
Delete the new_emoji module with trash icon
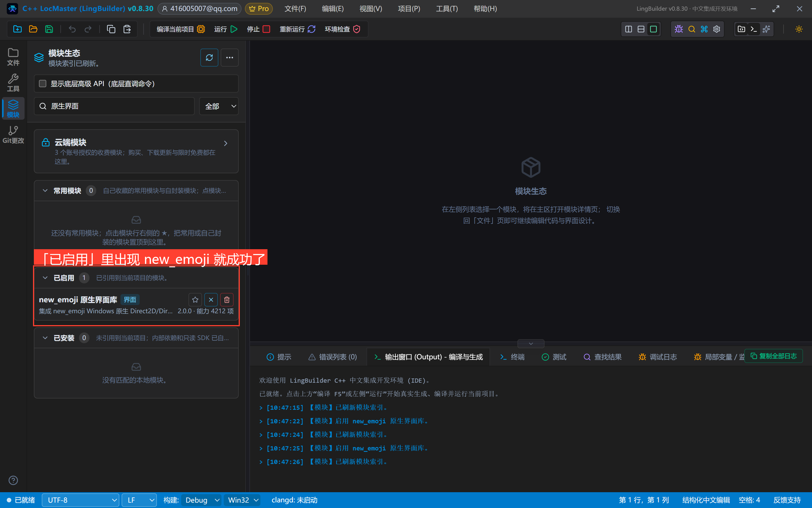pos(227,299)
